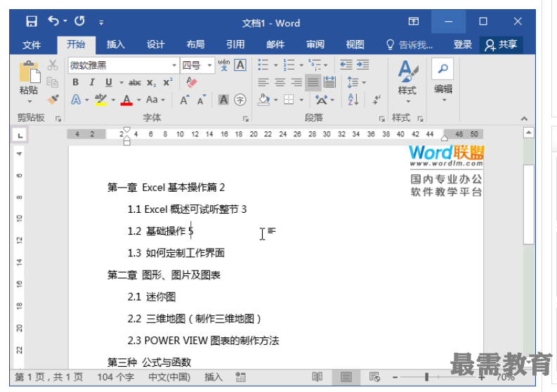Image resolution: width=557 pixels, height=392 pixels.
Task: Click the Decrease Indent icon
Action: pyautogui.click(x=346, y=65)
